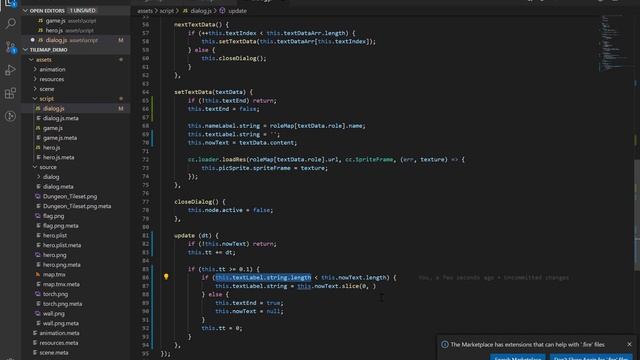Click the lightbulb quick-fix icon at line 86
The width and height of the screenshot is (640, 360).
click(x=166, y=277)
